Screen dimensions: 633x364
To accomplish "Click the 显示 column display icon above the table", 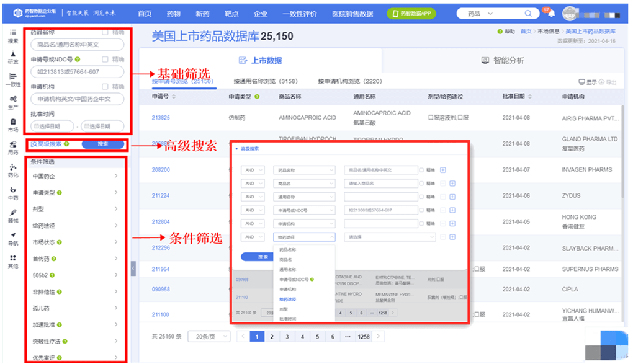I will tap(581, 82).
